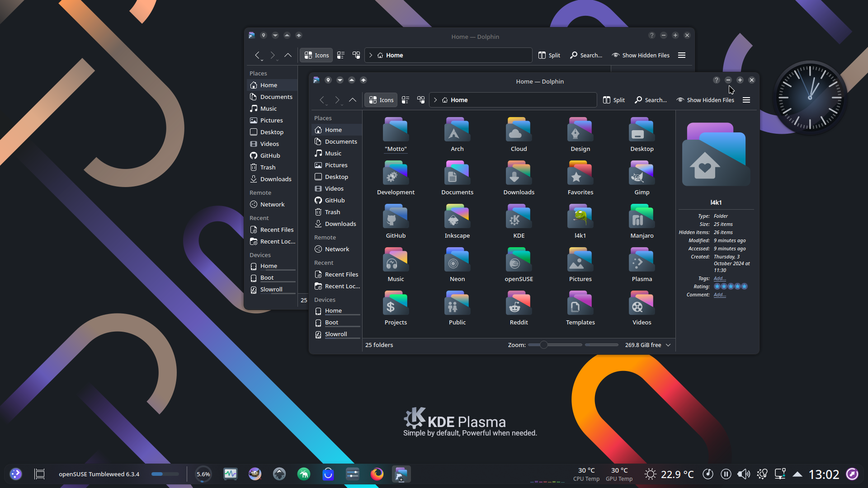
Task: Toggle keep-above button in front window titlebar
Action: (352, 80)
